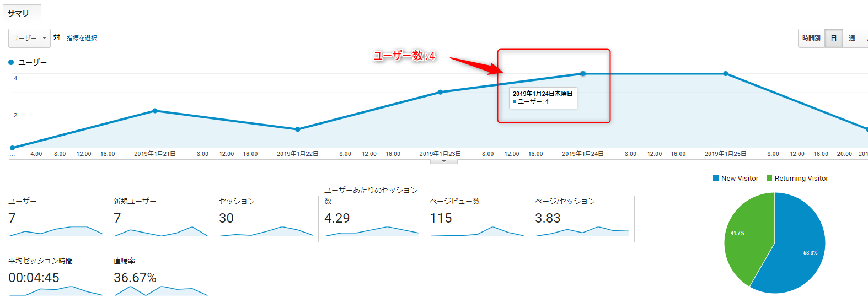Select the ユーザーあたりのセッション数 card
The width and height of the screenshot is (868, 308).
(x=372, y=213)
